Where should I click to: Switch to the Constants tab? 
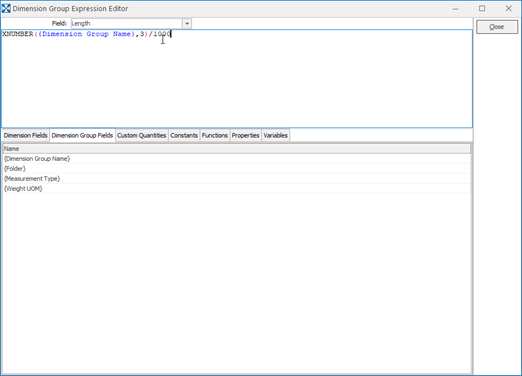(x=184, y=135)
